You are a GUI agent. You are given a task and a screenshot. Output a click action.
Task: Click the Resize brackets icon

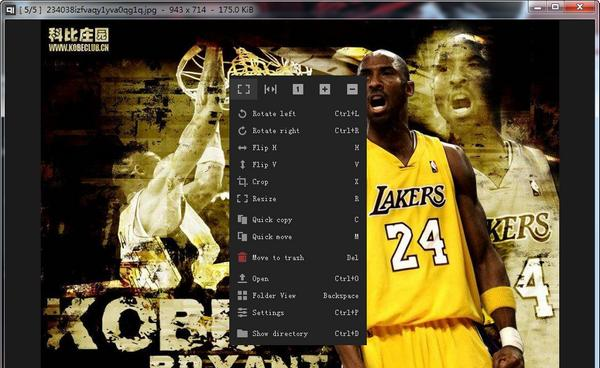click(242, 199)
